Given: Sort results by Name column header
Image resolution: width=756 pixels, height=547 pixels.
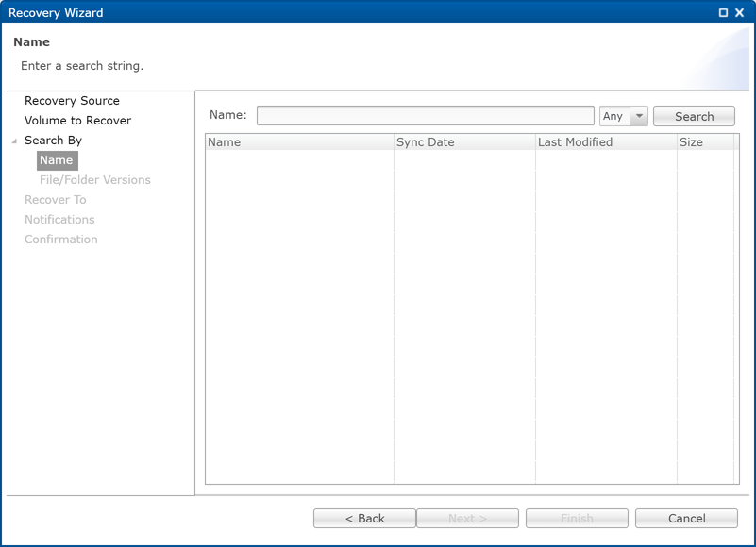Looking at the screenshot, I should click(x=299, y=142).
